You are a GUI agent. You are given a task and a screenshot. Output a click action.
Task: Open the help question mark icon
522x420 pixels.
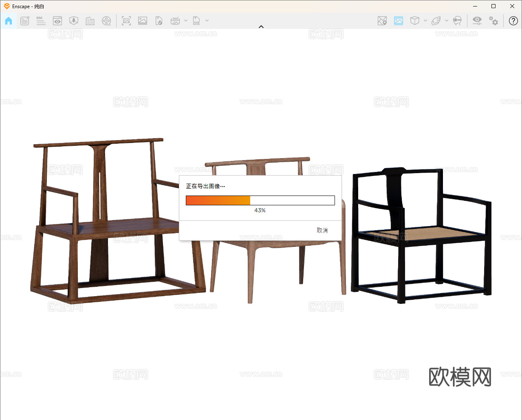(x=513, y=21)
